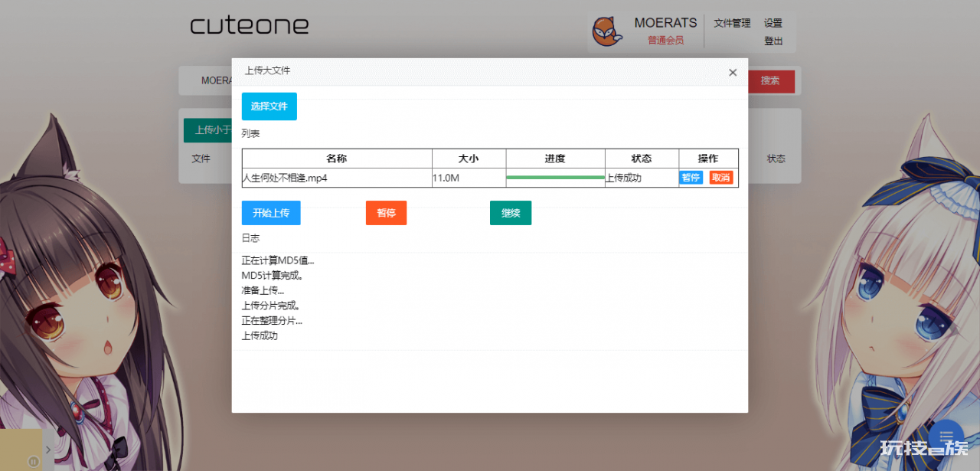This screenshot has width=980, height=471.
Task: Click log line MD5计算完成。
Action: coord(273,275)
